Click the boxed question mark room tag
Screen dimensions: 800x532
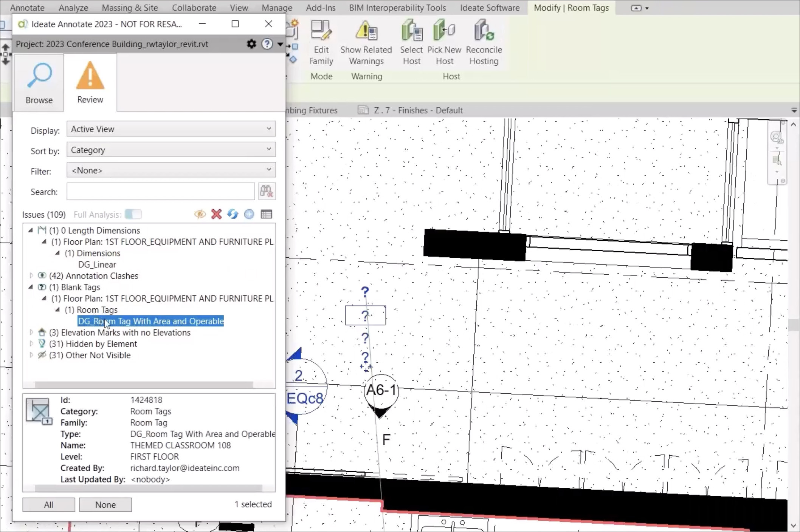[366, 315]
